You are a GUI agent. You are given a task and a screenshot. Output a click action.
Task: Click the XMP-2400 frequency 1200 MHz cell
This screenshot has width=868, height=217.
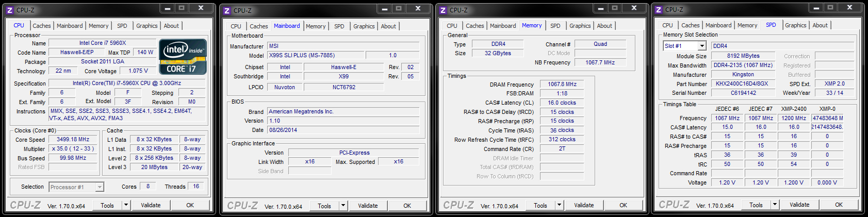[x=794, y=119]
